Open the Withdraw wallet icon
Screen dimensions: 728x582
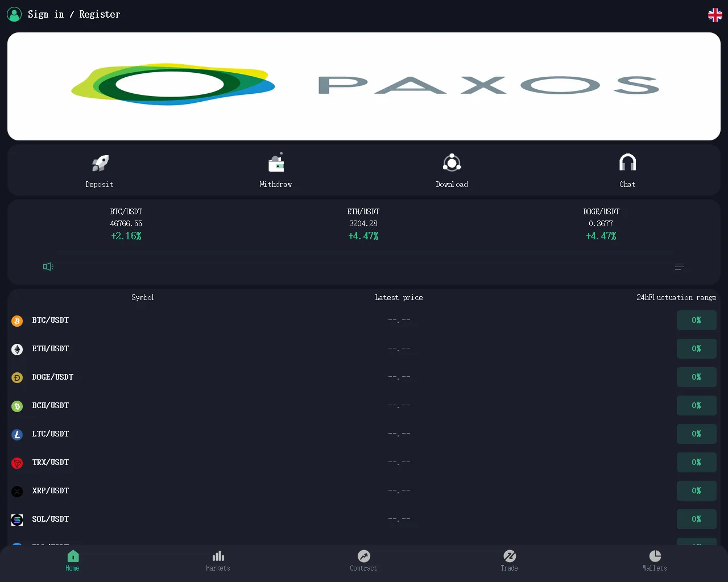[276, 163]
